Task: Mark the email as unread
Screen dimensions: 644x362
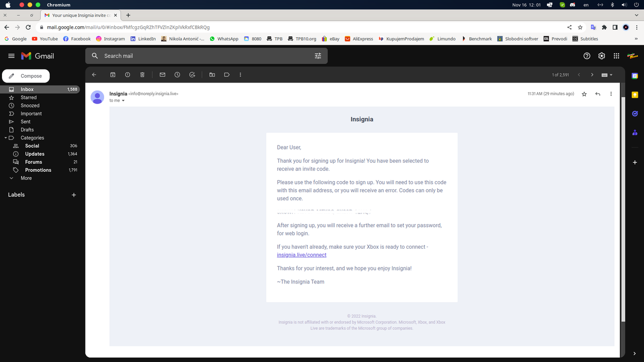Action: 163,75
